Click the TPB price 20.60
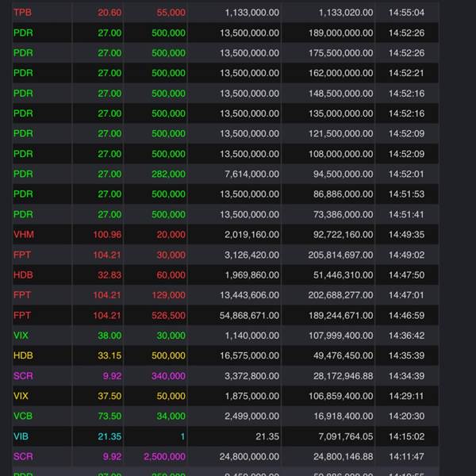Image resolution: width=476 pixels, height=476 pixels. coord(109,13)
